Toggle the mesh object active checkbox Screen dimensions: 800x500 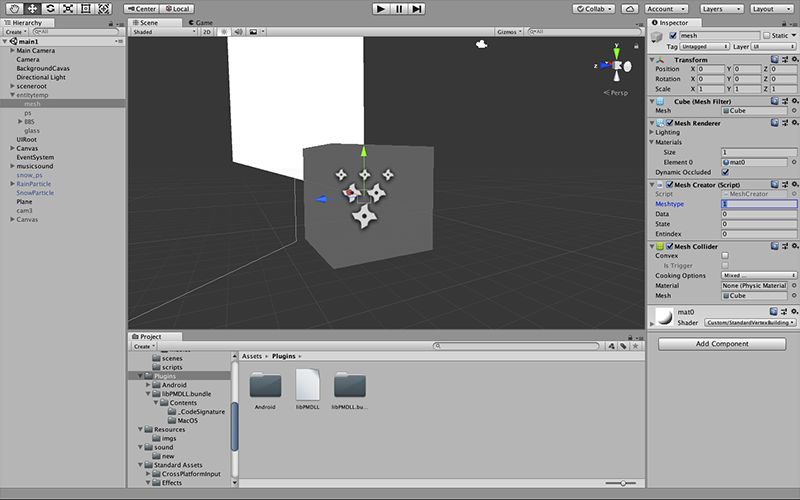coord(672,36)
